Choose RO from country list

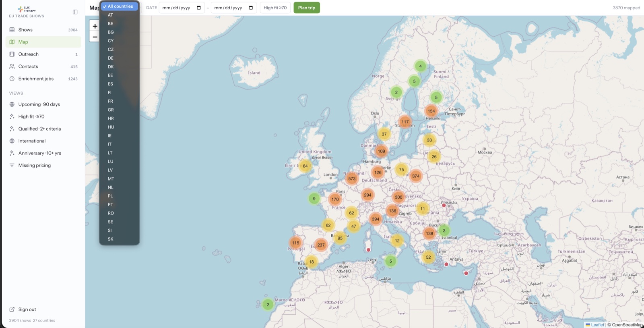[x=120, y=213]
